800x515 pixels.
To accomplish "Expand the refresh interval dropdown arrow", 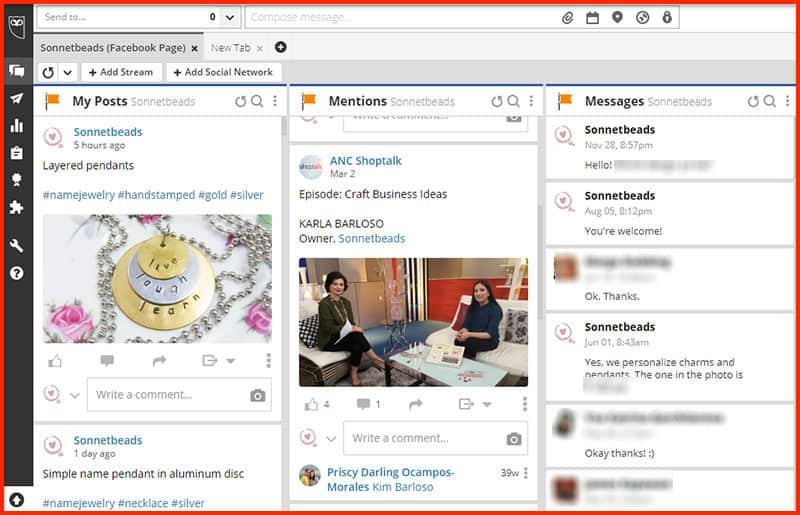I will [x=67, y=72].
